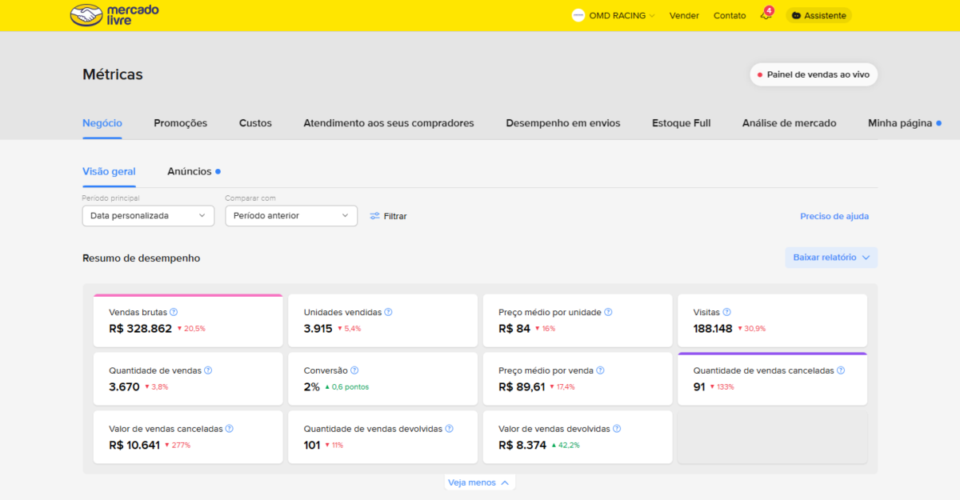The image size is (960, 500).
Task: Open help icon beside Unidades vendidas
Action: [388, 312]
